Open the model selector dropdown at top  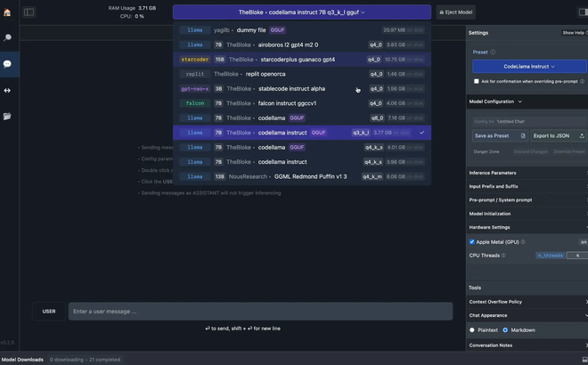tap(302, 12)
